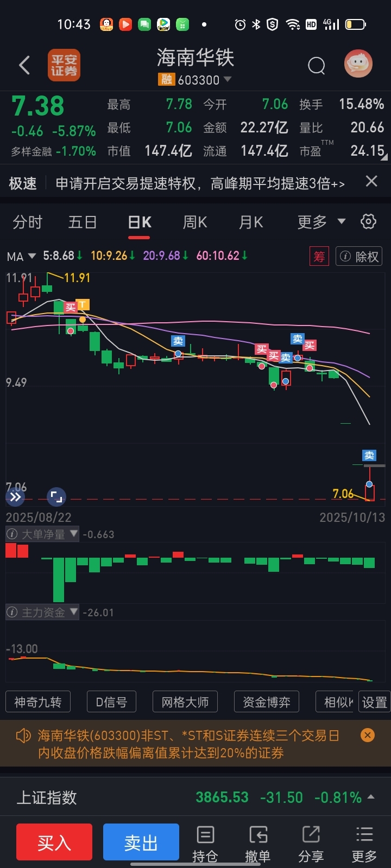The height and width of the screenshot is (868, 391).
Task: Tap the current price 7.38
Action: (38, 106)
